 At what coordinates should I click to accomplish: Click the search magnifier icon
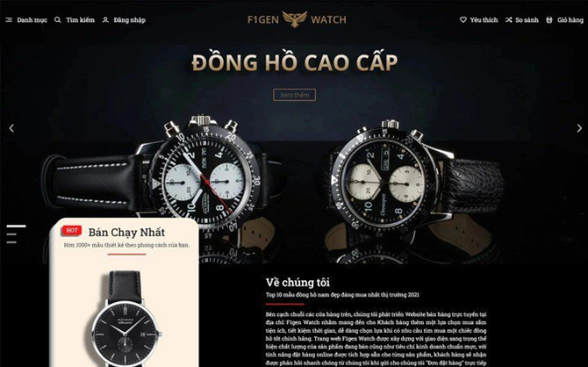click(x=58, y=20)
